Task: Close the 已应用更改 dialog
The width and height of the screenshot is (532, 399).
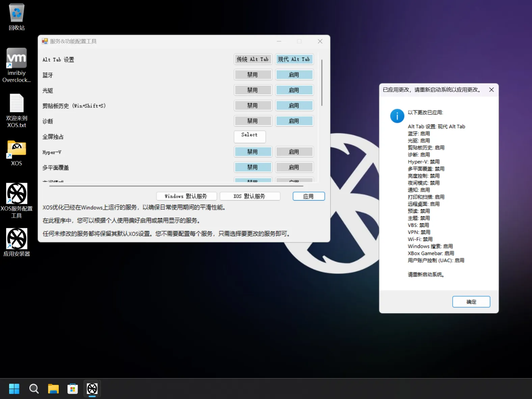Action: [491, 90]
